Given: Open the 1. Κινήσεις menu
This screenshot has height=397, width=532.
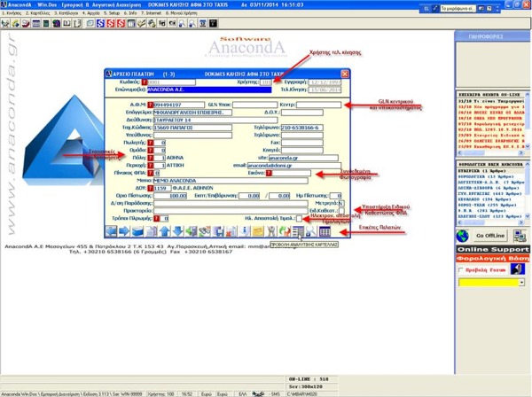Looking at the screenshot, I should [x=12, y=13].
